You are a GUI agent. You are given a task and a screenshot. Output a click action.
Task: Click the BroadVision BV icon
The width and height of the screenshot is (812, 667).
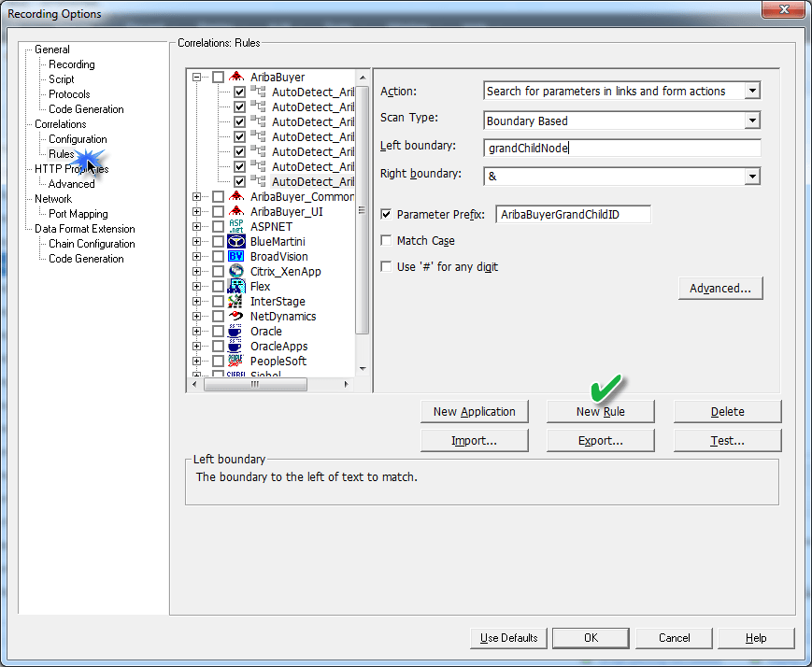coord(236,256)
